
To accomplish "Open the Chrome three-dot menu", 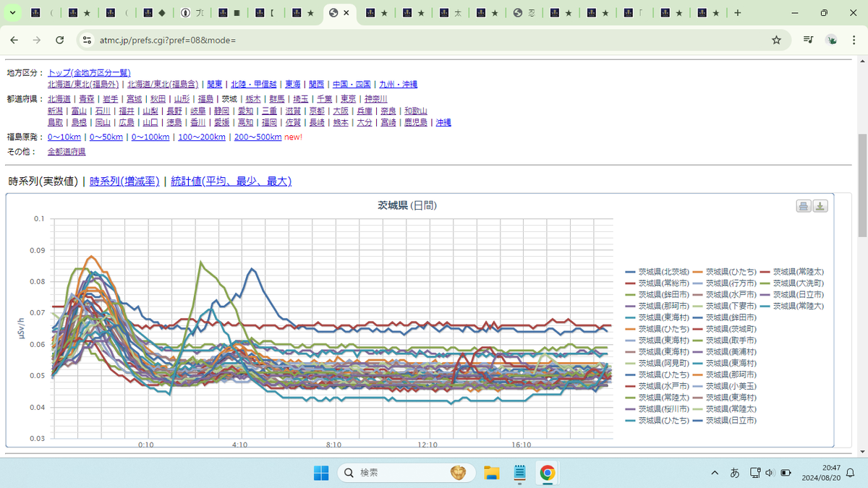I will [x=854, y=40].
